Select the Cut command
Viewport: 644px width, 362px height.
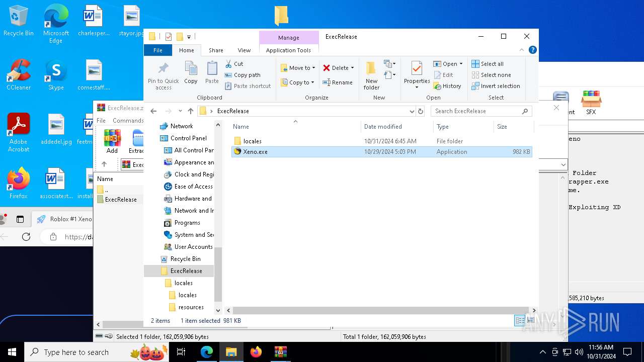[x=234, y=64]
